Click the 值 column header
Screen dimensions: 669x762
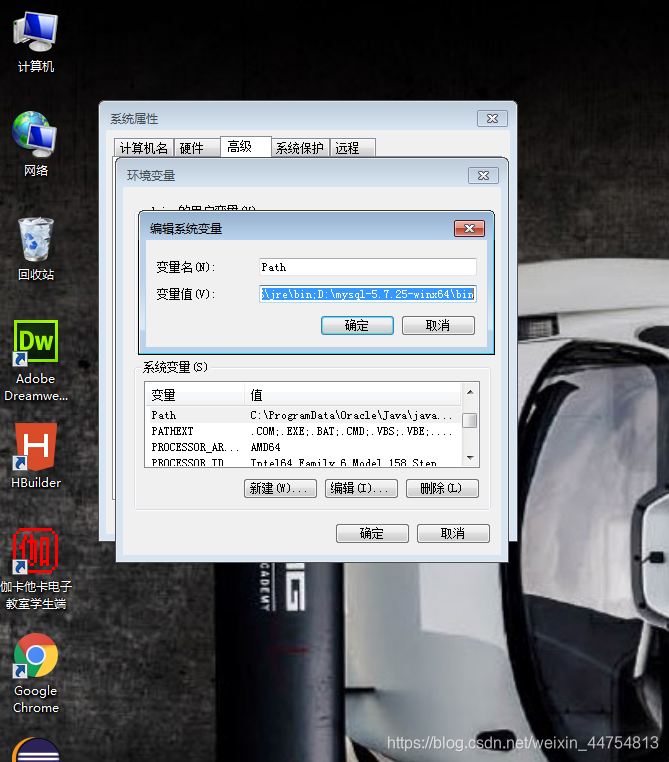pyautogui.click(x=352, y=395)
